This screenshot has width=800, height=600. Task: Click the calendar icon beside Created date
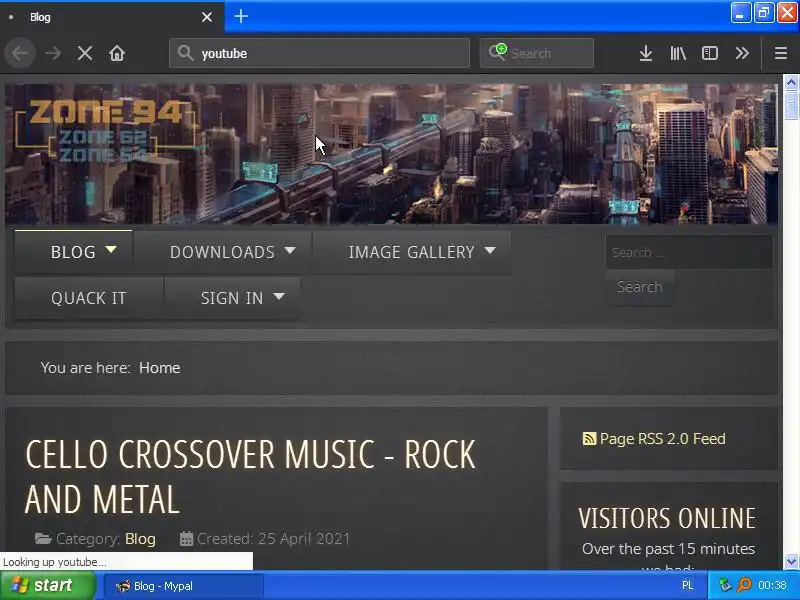point(186,539)
